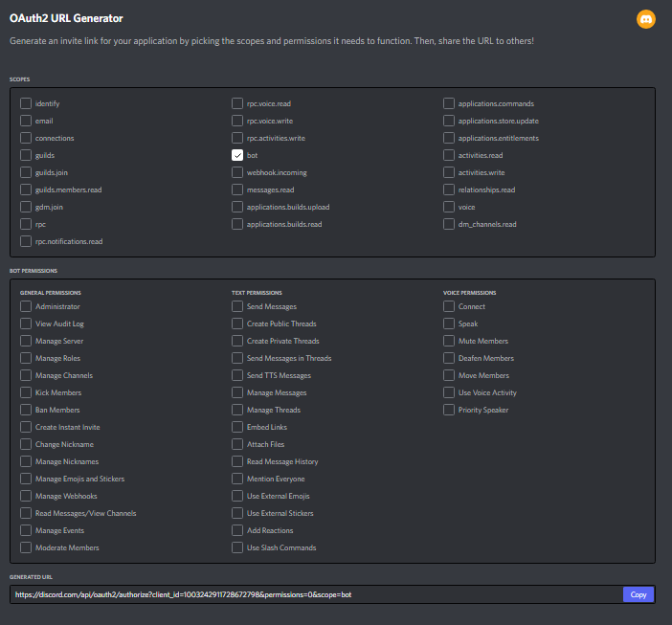The width and height of the screenshot is (672, 625).
Task: Select the guilds.members.read scope
Action: click(x=26, y=190)
